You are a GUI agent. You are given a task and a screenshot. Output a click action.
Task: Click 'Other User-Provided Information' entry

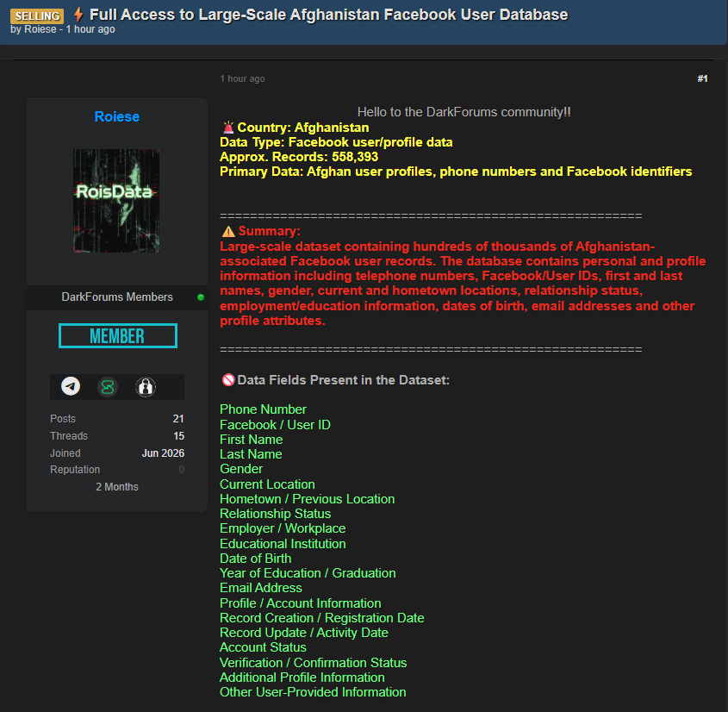313,692
